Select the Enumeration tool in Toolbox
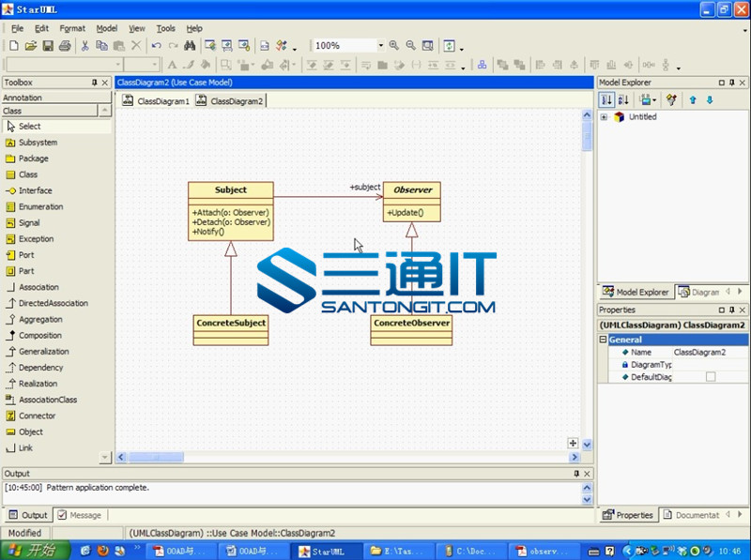The image size is (751, 560). point(40,206)
